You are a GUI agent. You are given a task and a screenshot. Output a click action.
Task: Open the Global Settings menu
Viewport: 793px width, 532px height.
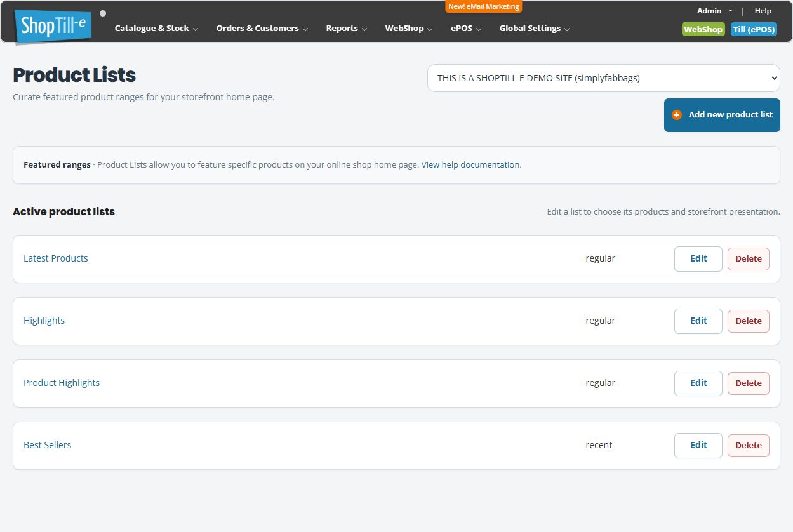[x=535, y=29]
